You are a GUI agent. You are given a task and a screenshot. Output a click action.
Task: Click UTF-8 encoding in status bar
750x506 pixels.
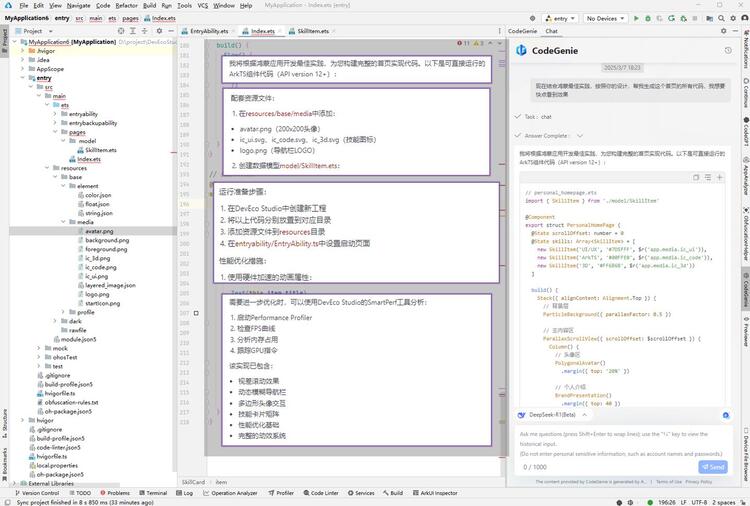tap(699, 502)
